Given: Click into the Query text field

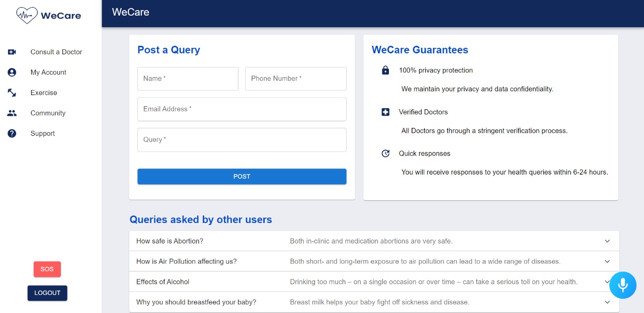Looking at the screenshot, I should pos(242,140).
